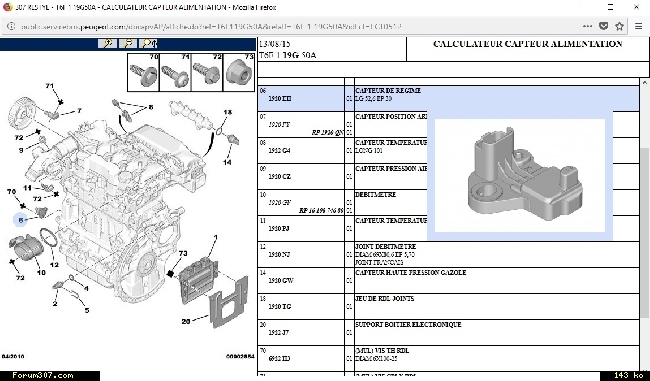The height and width of the screenshot is (381, 650).
Task: Select the screw thumbnail numbered 71
Action: tap(175, 72)
